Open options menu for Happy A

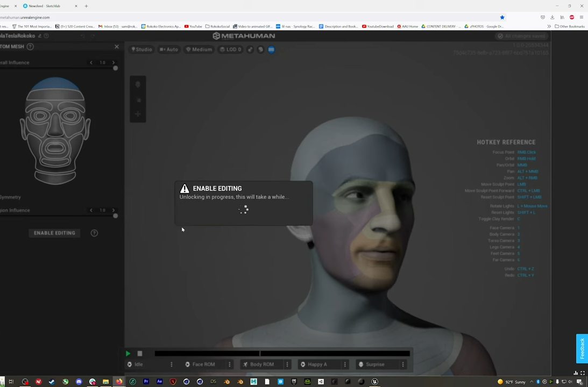345,364
